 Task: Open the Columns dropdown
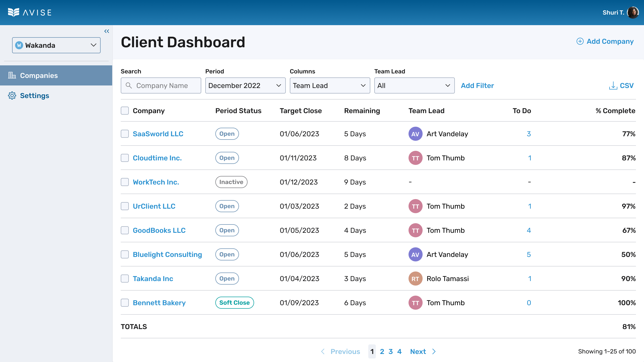coord(330,85)
